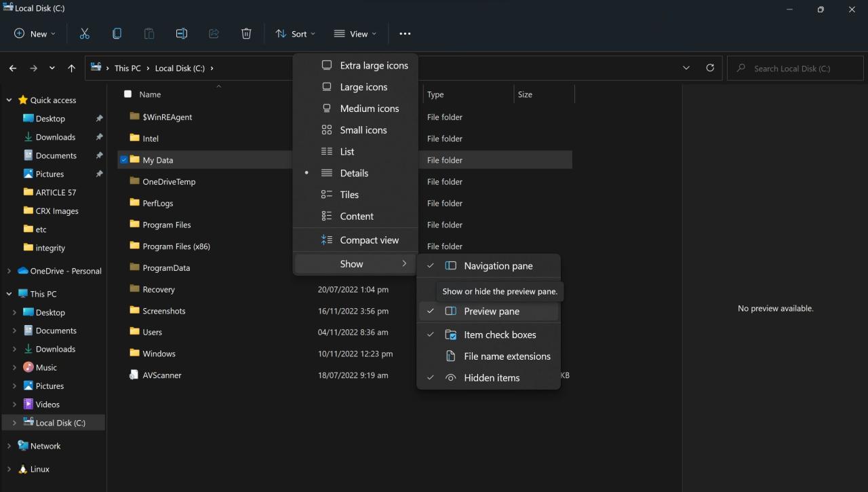Image resolution: width=868 pixels, height=492 pixels.
Task: Expand the Network tree node
Action: click(x=9, y=446)
